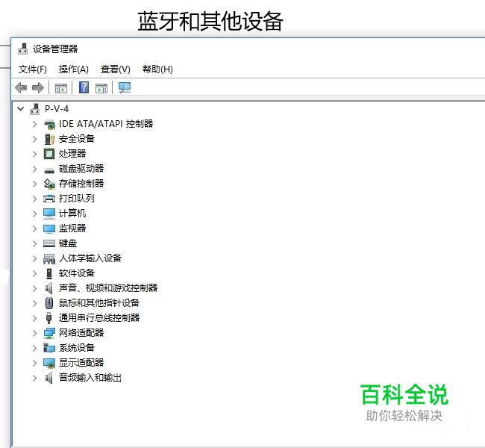Expand the 安全设备 chevron

point(34,139)
